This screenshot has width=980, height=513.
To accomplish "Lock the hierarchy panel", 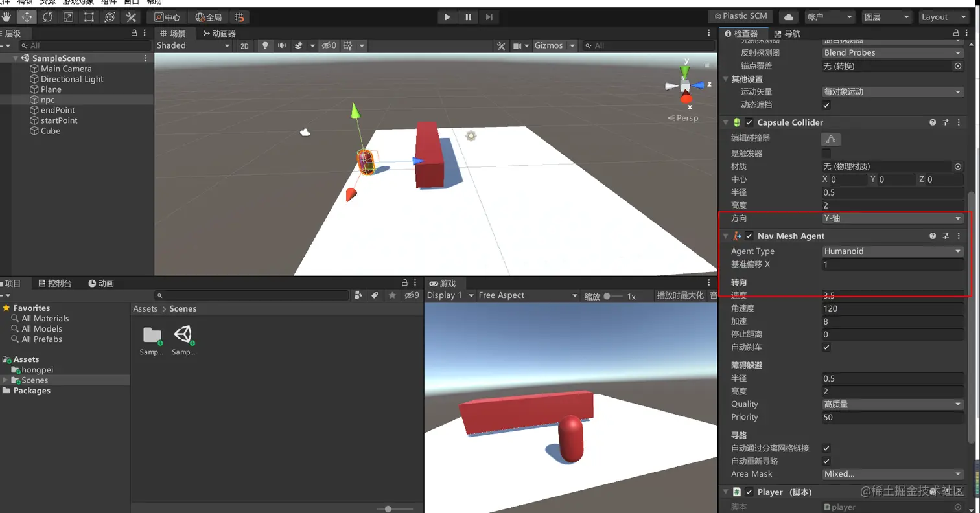I will [x=134, y=32].
